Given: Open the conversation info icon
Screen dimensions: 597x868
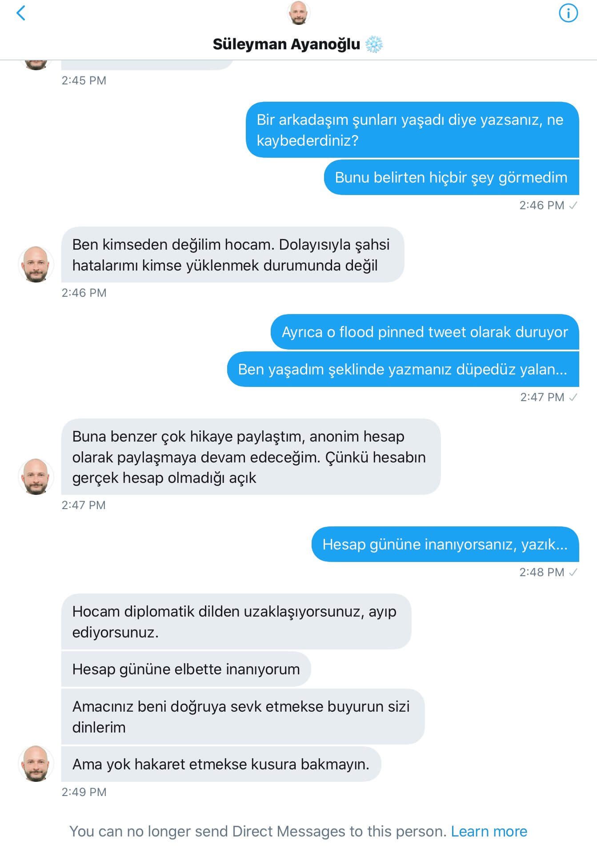Looking at the screenshot, I should click(568, 13).
